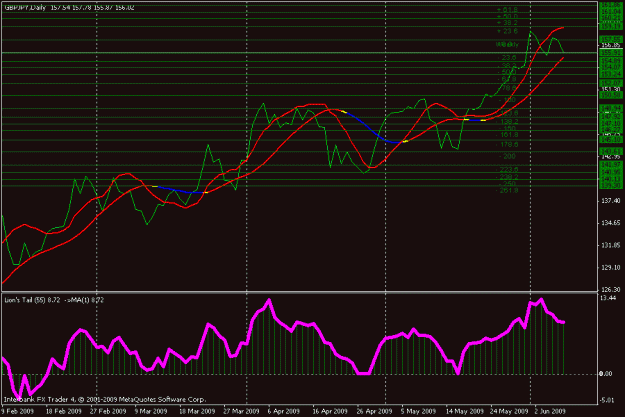625x417 pixels.
Task: Click the 13.44 indicator scale value
Action: pos(607,298)
